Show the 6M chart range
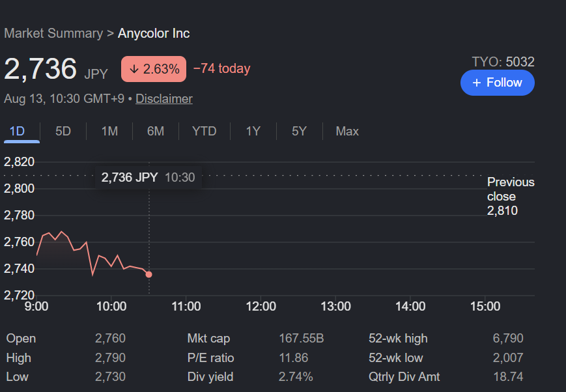The image size is (566, 392). [156, 131]
